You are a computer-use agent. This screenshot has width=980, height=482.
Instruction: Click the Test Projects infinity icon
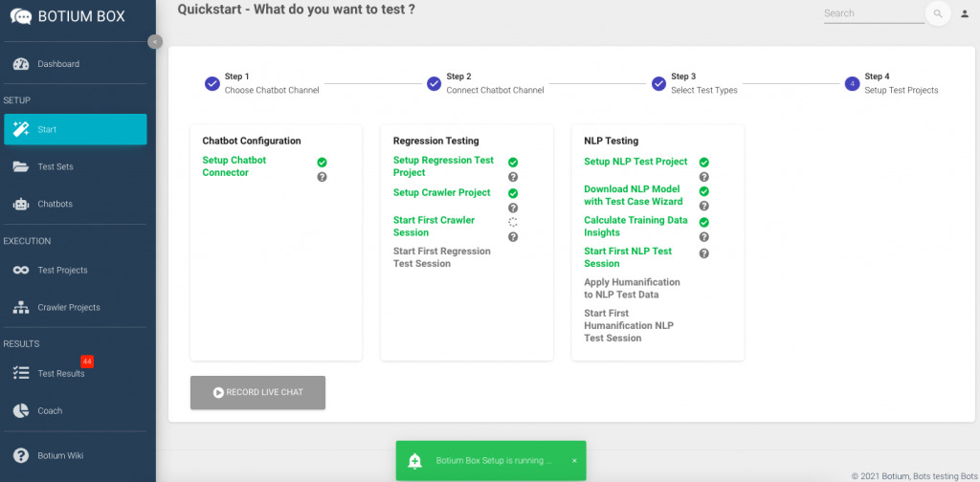tap(20, 270)
